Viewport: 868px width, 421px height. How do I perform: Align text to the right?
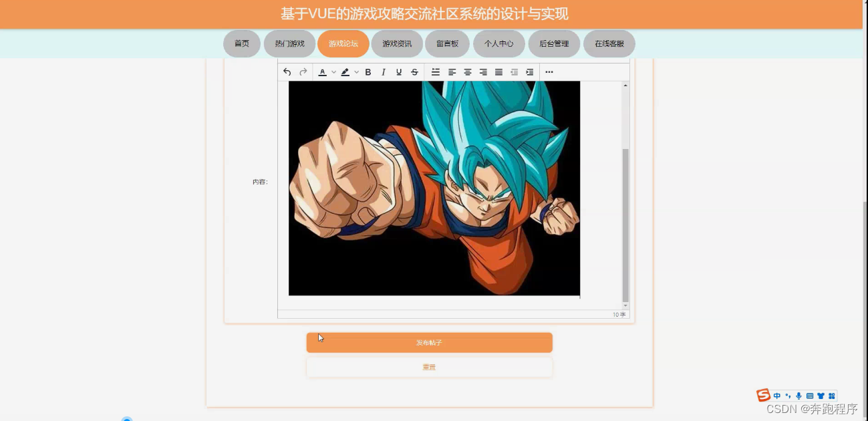483,72
